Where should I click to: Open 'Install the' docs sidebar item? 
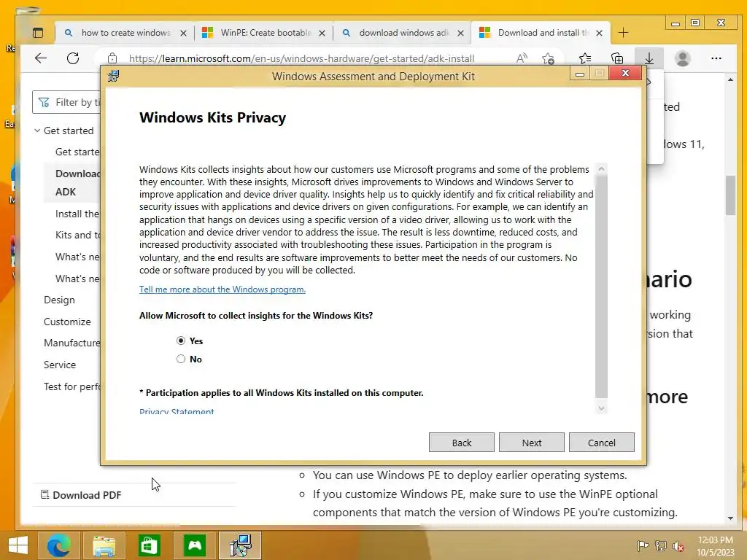click(x=77, y=214)
